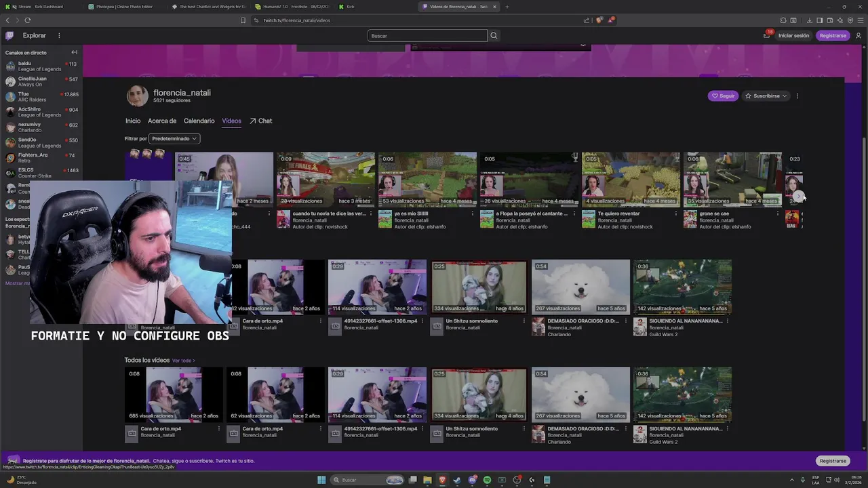Open options dots for Un Shitzu somnoliento bottom row

(x=524, y=428)
